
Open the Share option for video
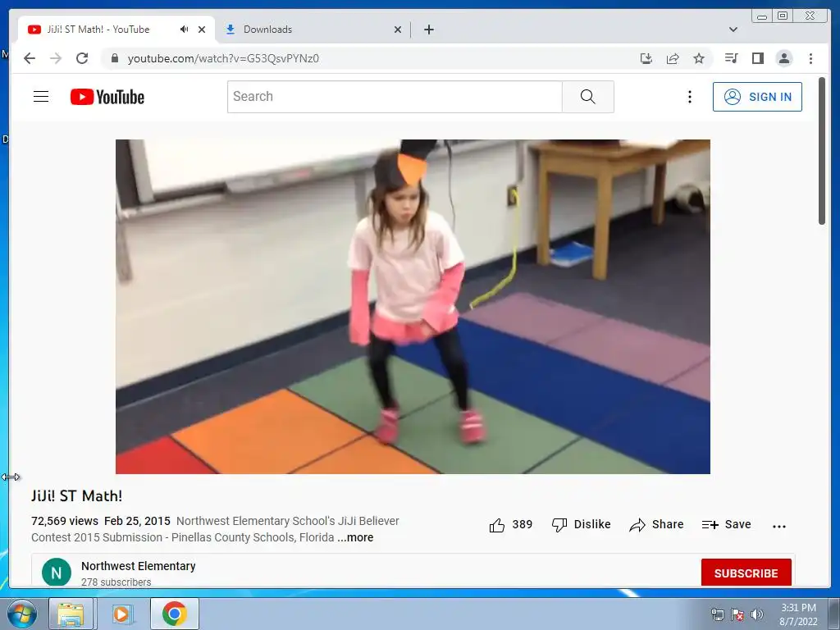pos(656,524)
